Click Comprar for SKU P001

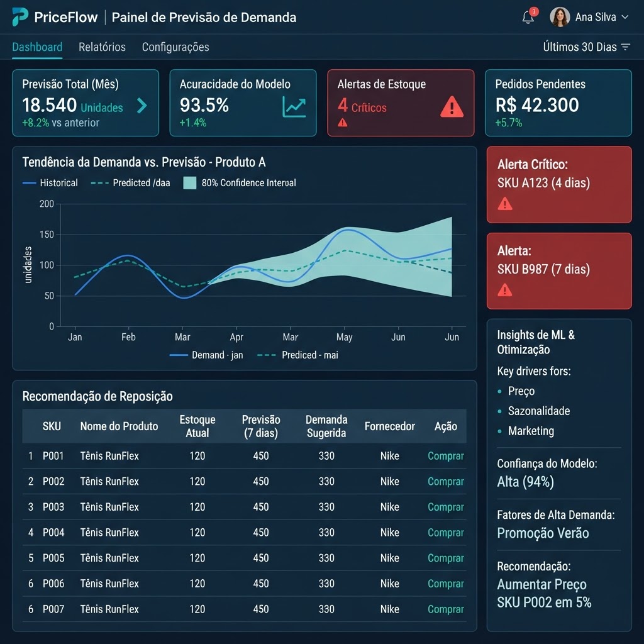tap(446, 456)
